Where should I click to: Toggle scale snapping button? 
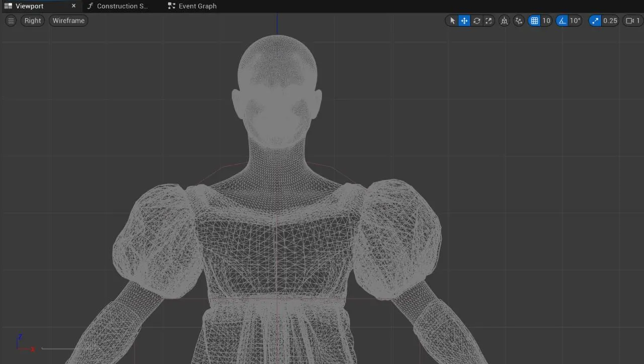(595, 21)
